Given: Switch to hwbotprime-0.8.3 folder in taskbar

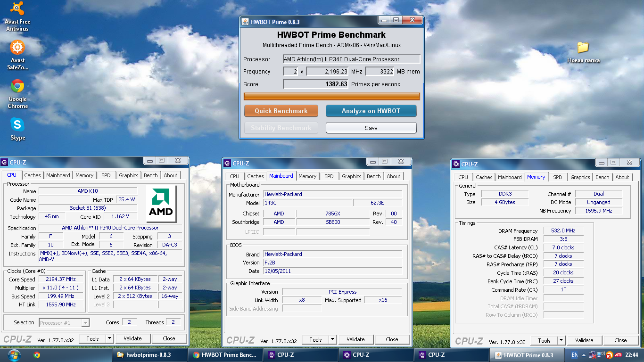Looking at the screenshot, I should [149, 355].
